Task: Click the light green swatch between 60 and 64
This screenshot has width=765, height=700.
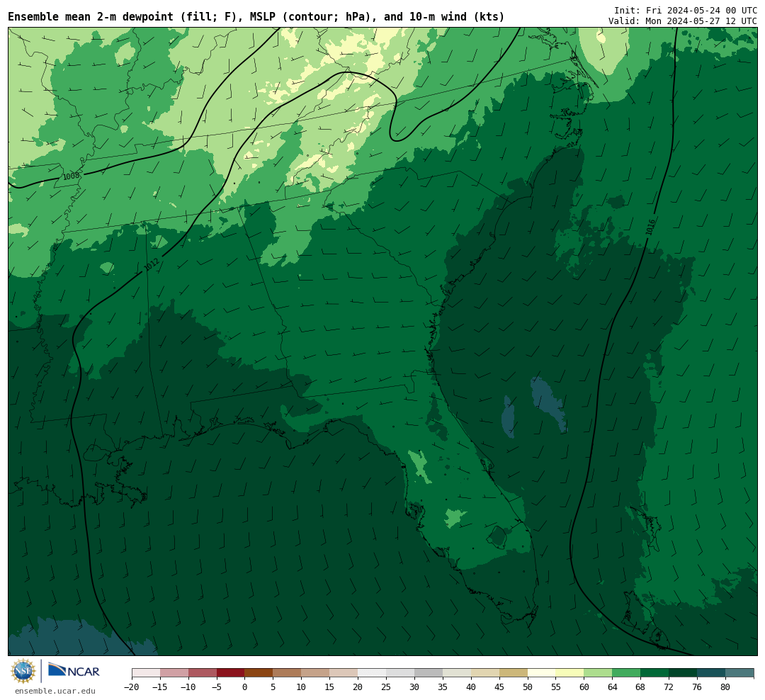Action: point(599,673)
